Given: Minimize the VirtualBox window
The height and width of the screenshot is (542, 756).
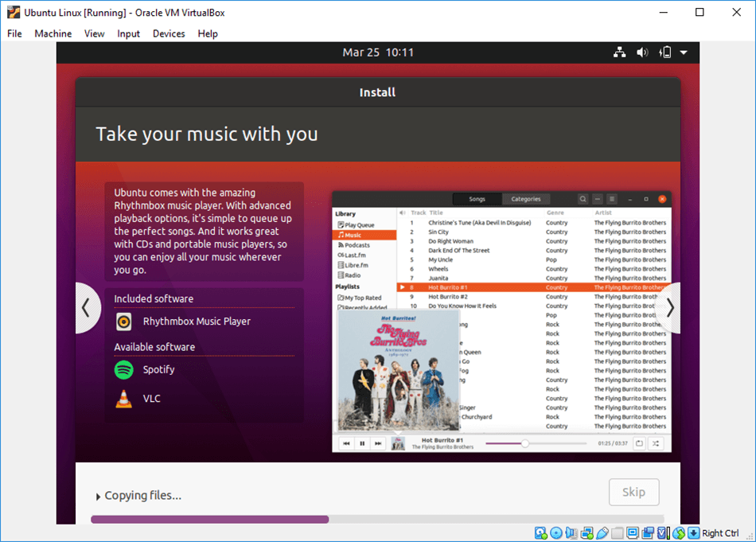Looking at the screenshot, I should tap(664, 13).
